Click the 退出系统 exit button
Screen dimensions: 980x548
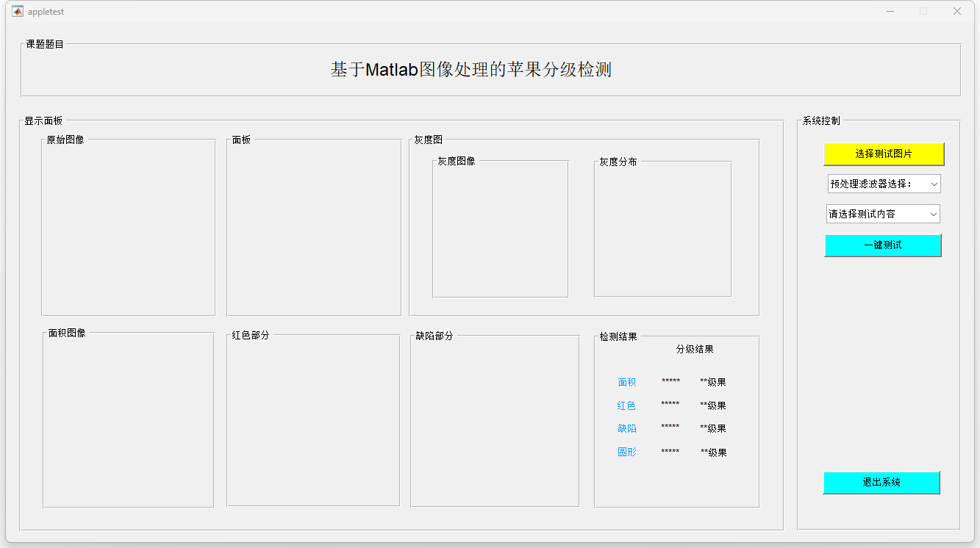coord(881,483)
